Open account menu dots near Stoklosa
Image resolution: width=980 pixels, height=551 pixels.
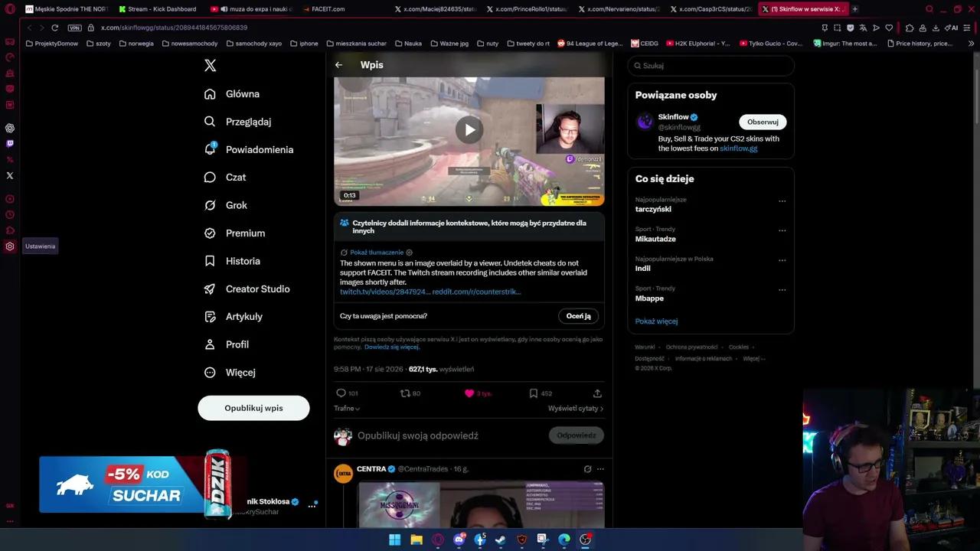tap(312, 506)
